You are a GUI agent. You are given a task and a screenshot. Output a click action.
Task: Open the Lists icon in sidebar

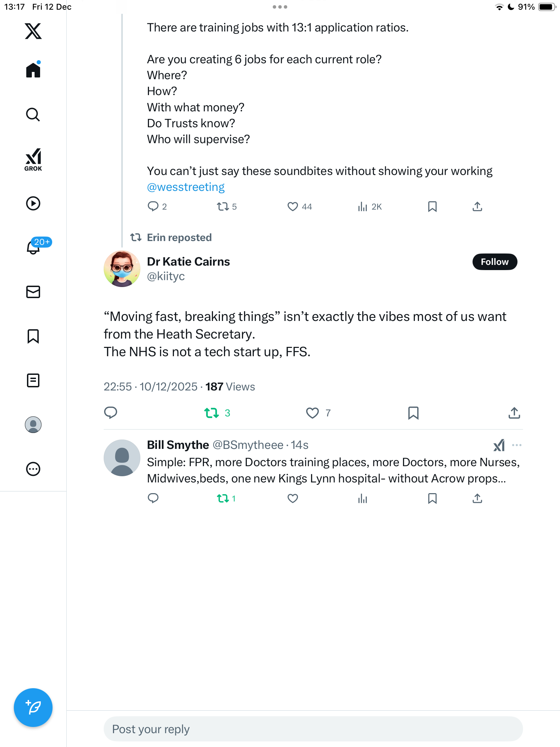pos(33,380)
